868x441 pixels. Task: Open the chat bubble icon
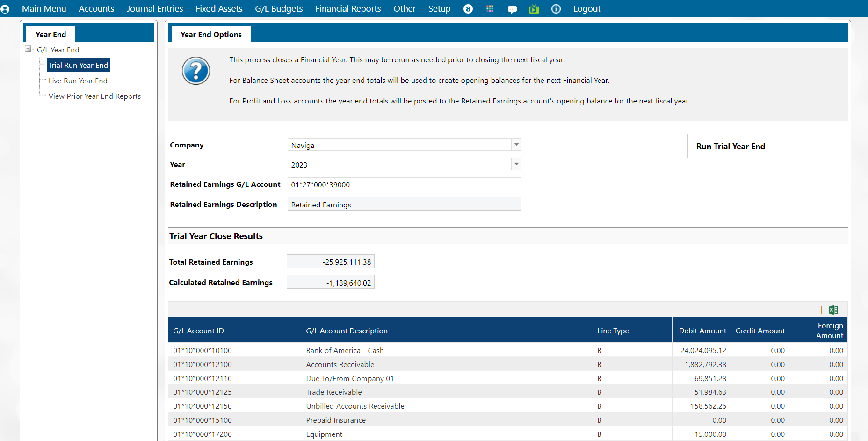[x=512, y=9]
